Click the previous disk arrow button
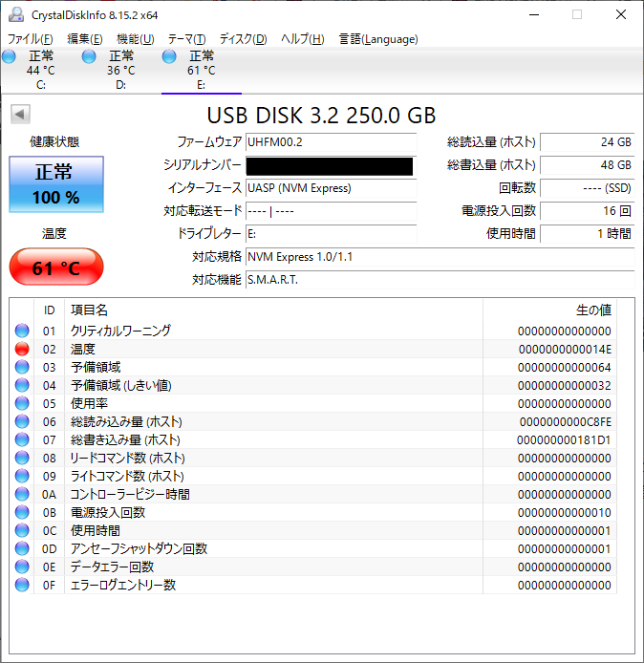The image size is (644, 663). 20,114
